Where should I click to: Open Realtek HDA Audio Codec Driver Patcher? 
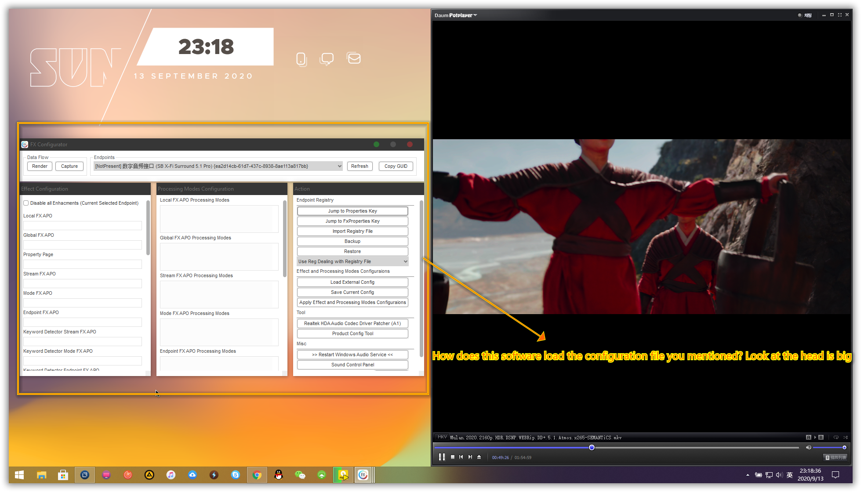352,323
